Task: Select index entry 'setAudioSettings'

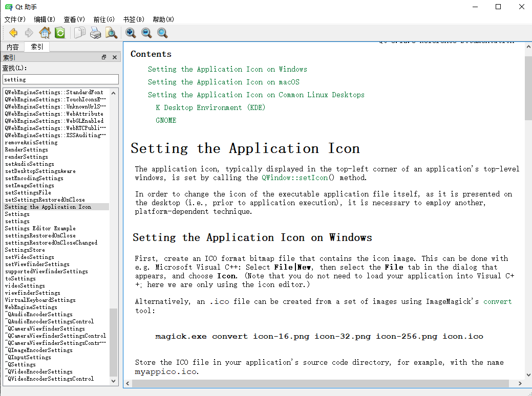Action: click(56, 164)
